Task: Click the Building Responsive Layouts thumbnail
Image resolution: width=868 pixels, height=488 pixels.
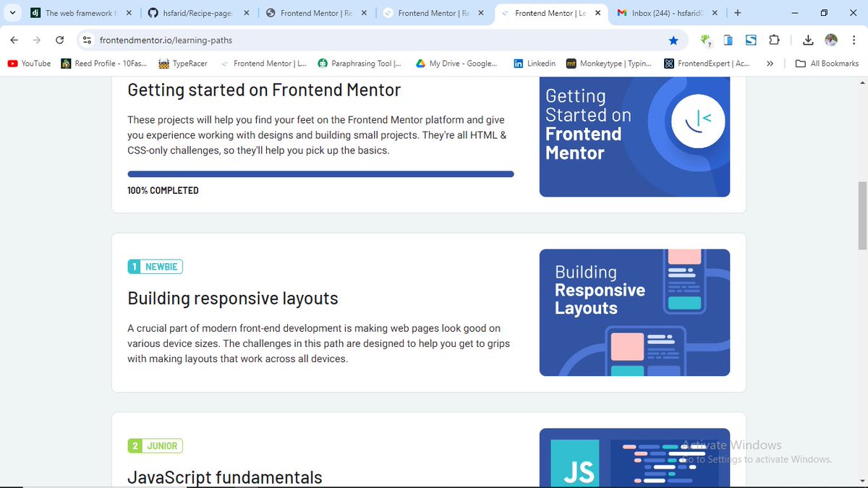Action: [x=634, y=312]
